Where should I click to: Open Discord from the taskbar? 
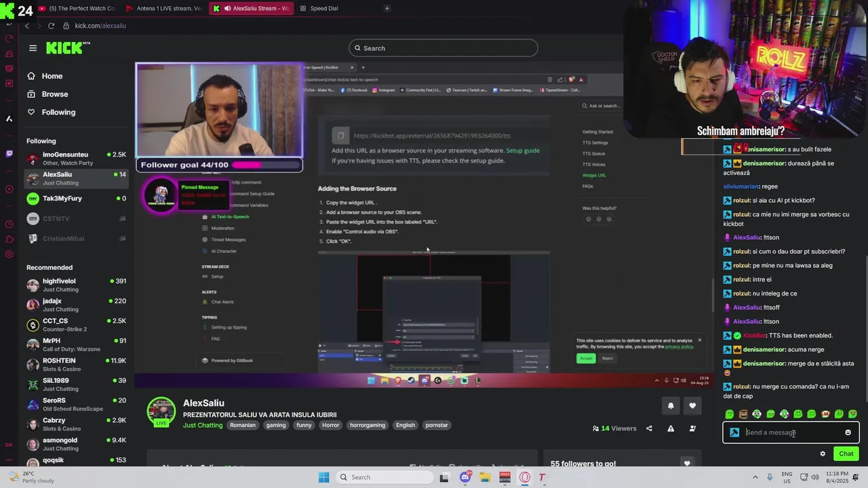click(465, 477)
